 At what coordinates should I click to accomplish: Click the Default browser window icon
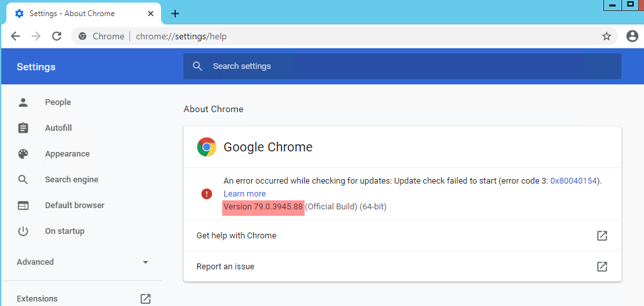(x=23, y=206)
